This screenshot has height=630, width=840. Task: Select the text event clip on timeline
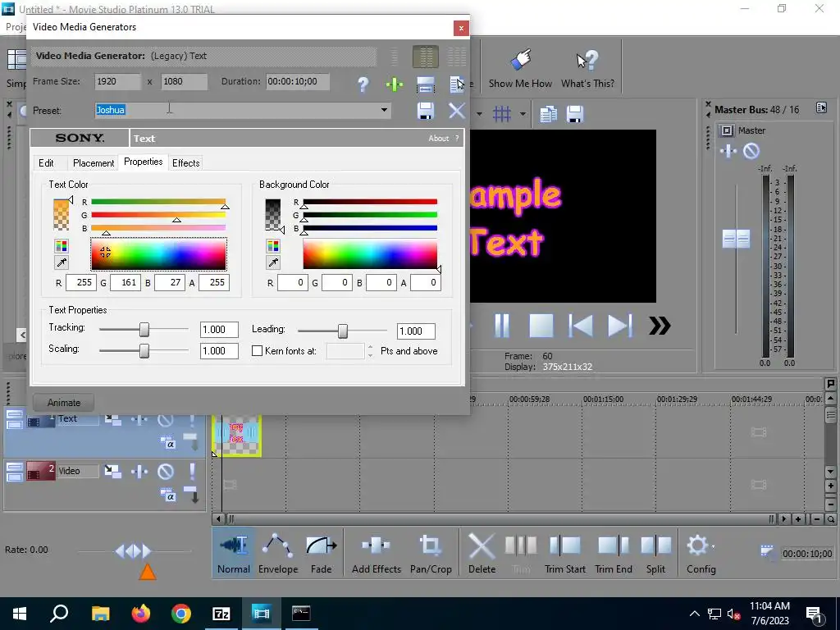point(236,436)
